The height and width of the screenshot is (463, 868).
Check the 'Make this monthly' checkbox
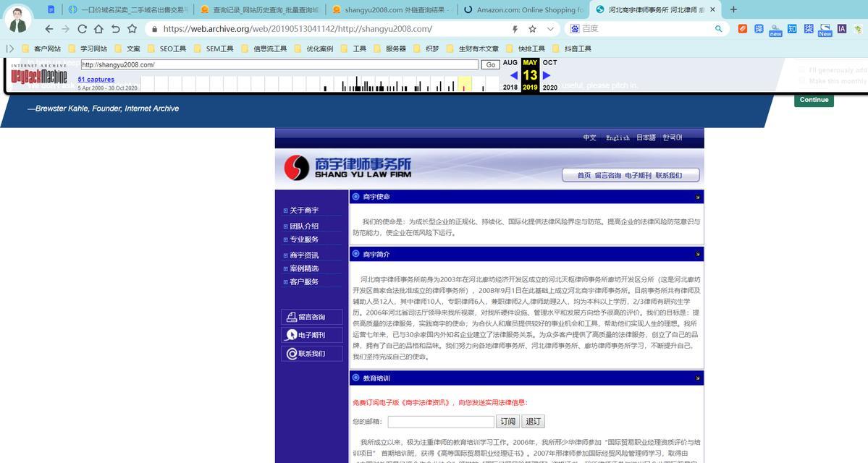tap(801, 81)
